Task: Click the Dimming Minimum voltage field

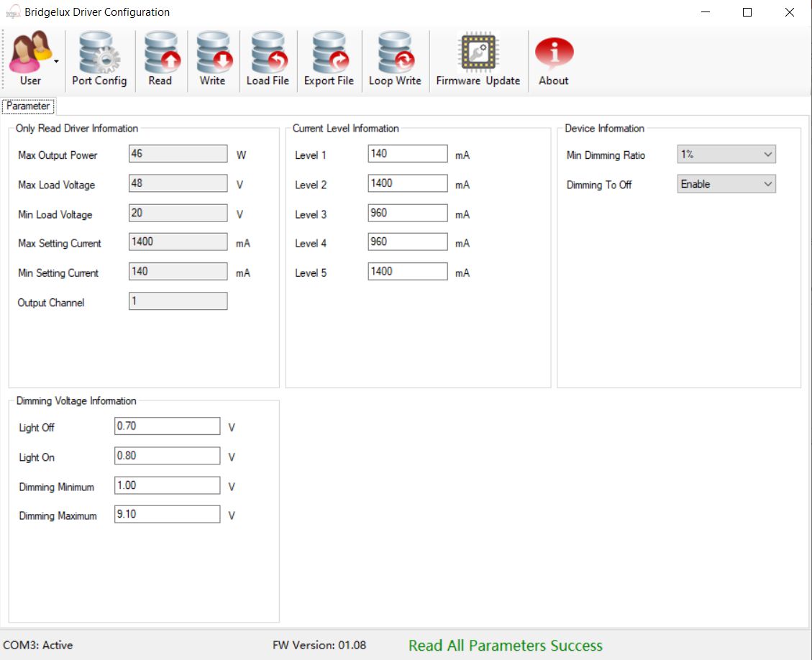Action: (167, 485)
